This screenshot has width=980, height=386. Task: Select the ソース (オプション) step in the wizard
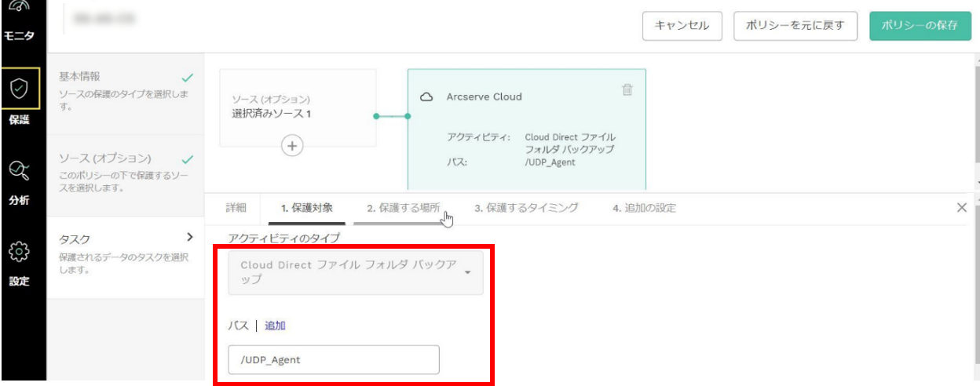pyautogui.click(x=126, y=172)
